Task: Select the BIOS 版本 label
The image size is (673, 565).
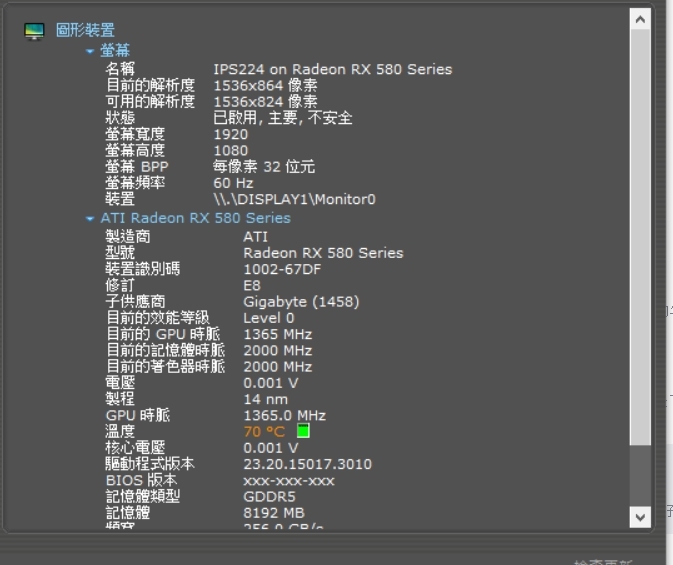Action: click(141, 480)
